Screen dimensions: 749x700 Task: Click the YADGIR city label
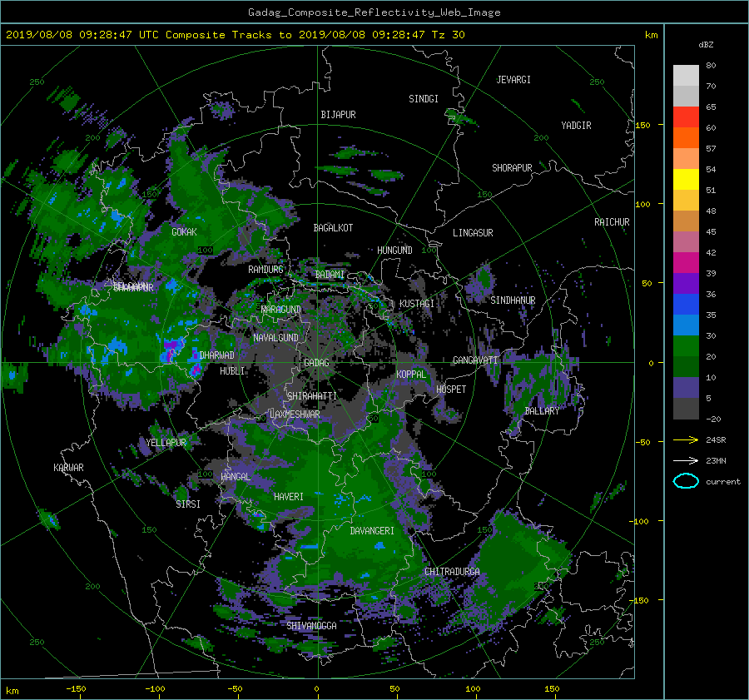pyautogui.click(x=576, y=126)
